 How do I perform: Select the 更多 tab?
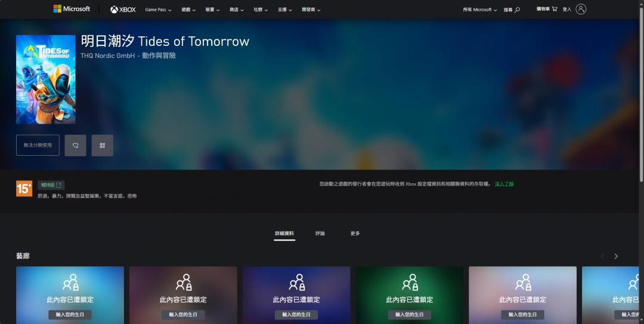[355, 233]
